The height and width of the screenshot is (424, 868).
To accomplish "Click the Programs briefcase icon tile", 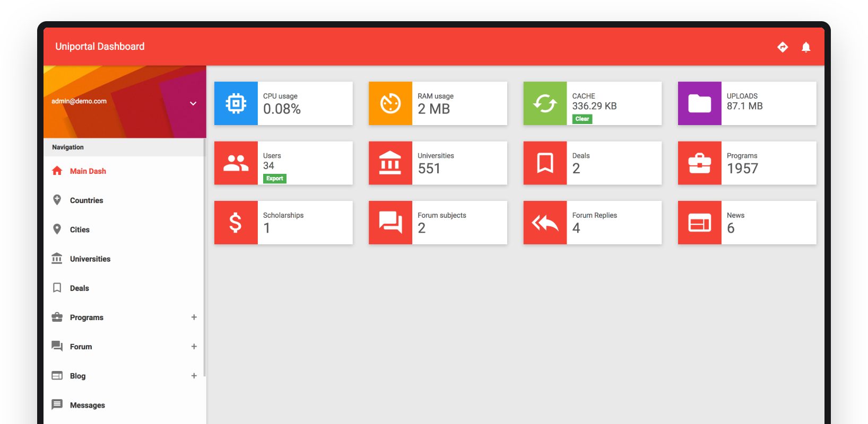I will tap(700, 163).
